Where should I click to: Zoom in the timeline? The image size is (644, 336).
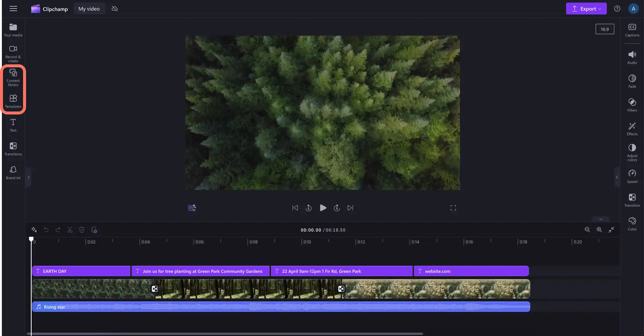pyautogui.click(x=599, y=230)
